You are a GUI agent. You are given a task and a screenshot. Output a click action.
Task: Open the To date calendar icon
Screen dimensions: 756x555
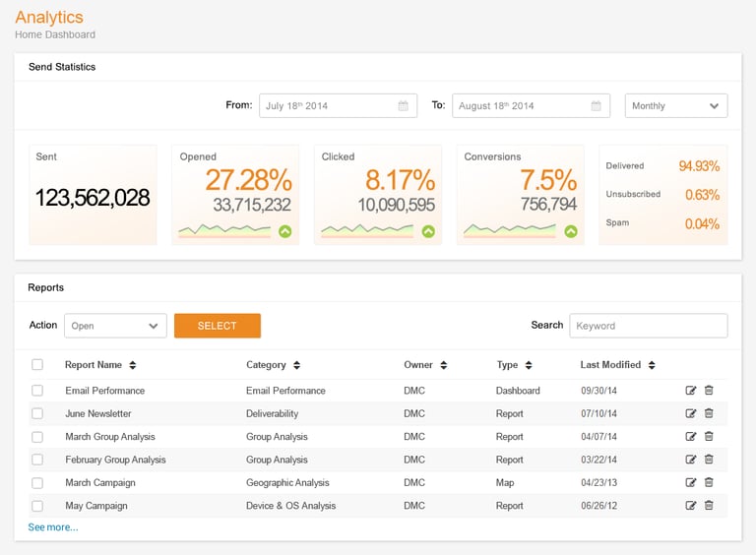[x=596, y=105]
